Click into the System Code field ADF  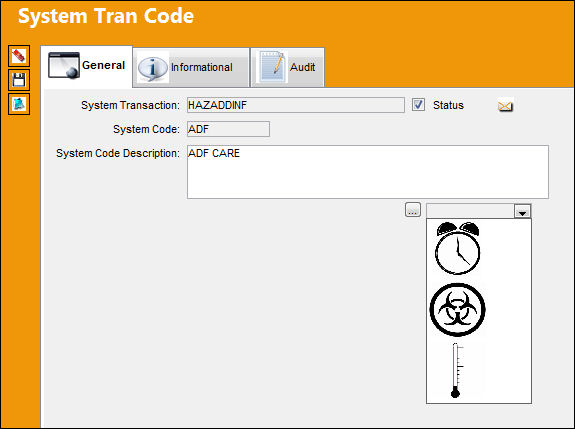(228, 129)
